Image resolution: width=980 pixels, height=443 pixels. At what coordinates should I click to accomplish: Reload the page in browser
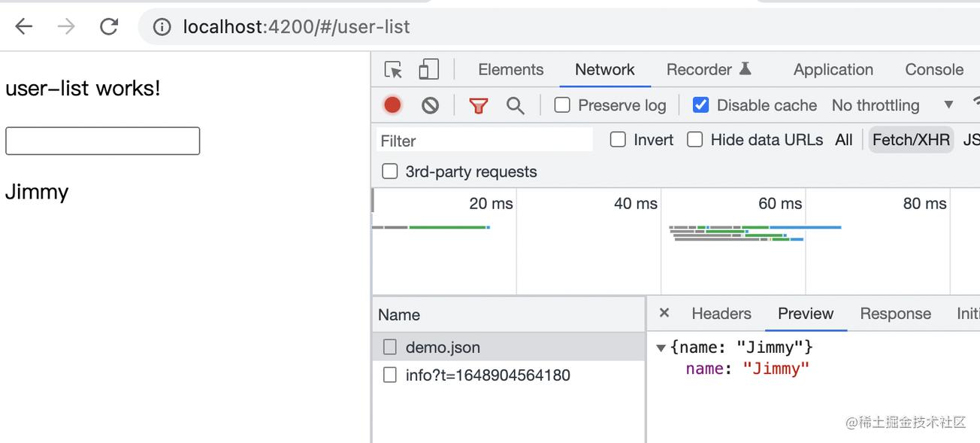tap(110, 27)
